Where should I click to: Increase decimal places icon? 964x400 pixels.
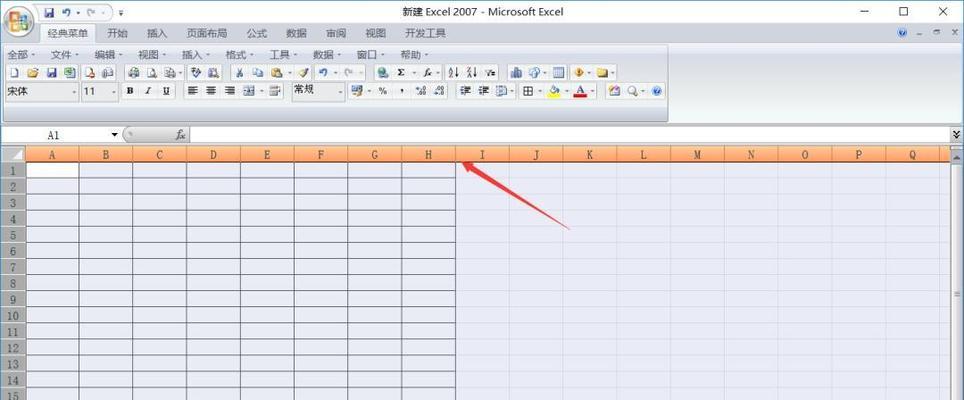pyautogui.click(x=421, y=91)
